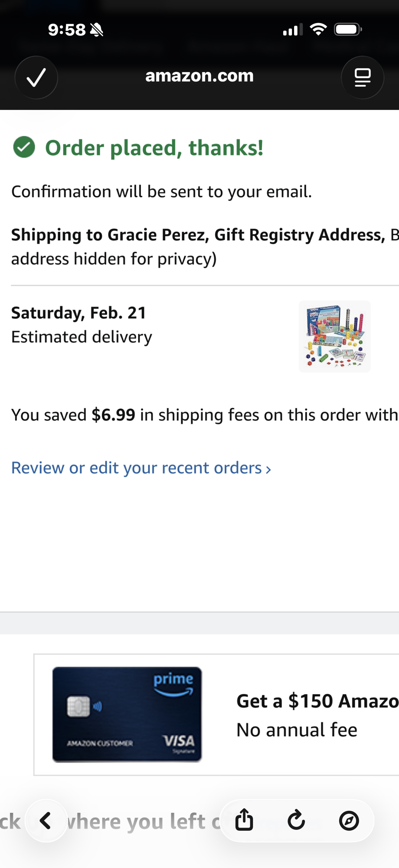Click the amazon.com address title
399x868 pixels.
tap(199, 76)
